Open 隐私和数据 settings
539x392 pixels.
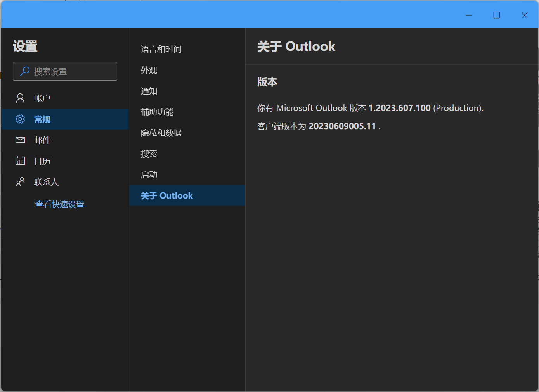(187, 133)
